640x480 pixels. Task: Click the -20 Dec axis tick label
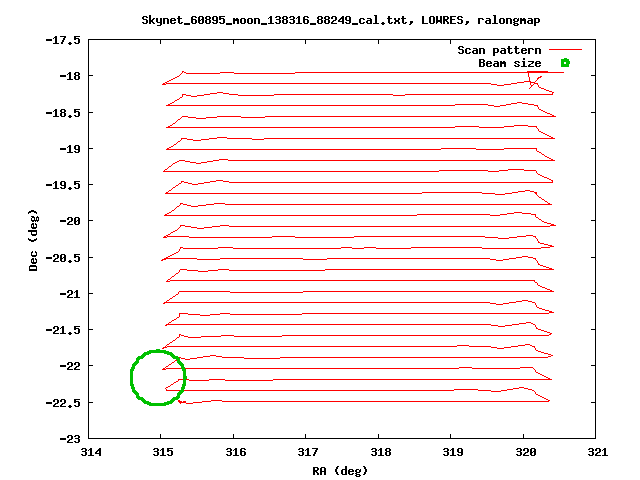point(70,221)
